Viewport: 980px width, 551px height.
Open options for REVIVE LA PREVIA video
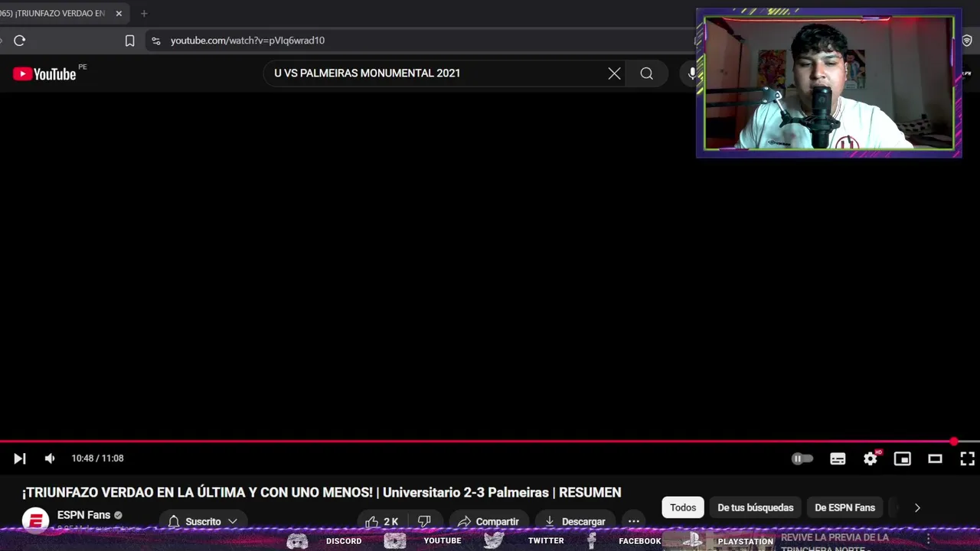click(x=928, y=539)
